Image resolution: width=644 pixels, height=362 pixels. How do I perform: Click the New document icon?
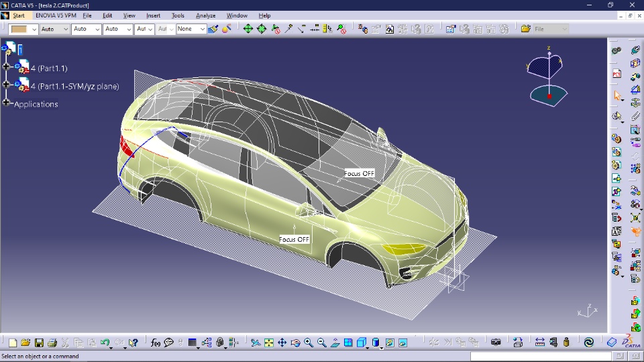click(13, 343)
